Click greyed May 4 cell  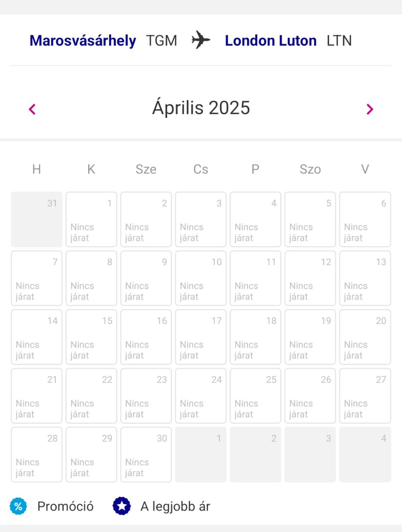365,455
